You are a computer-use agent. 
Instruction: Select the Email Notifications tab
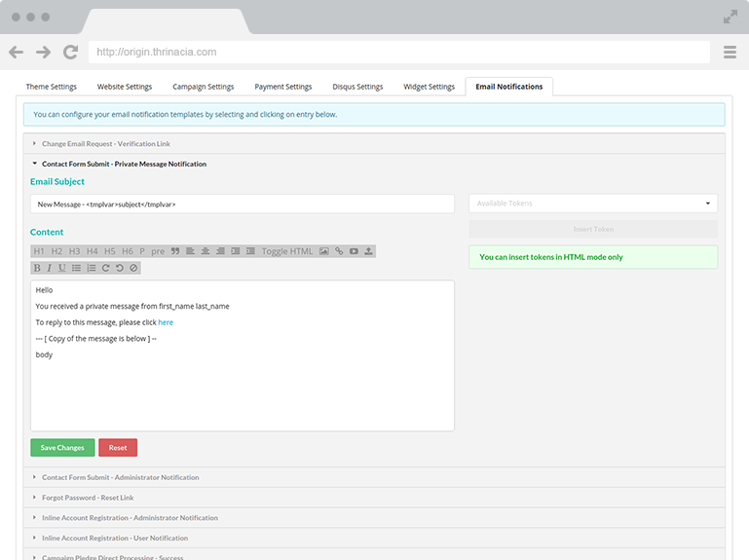509,87
